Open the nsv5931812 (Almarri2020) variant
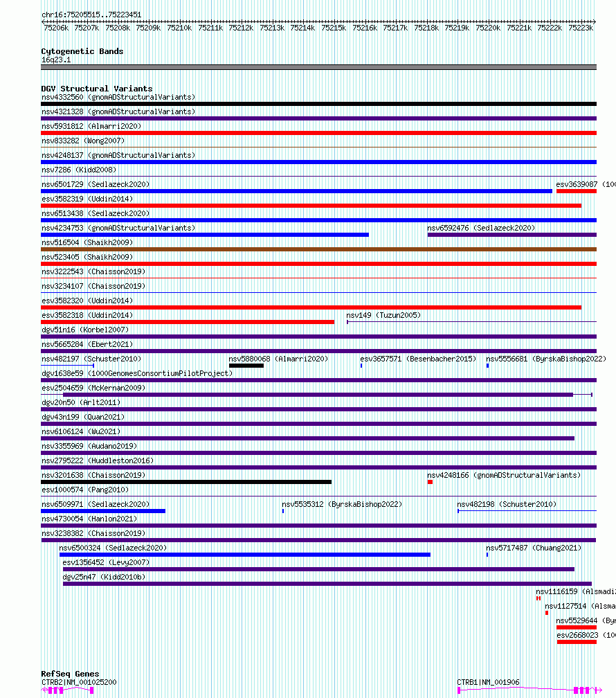Screen dimensions: 616x698 coord(91,127)
